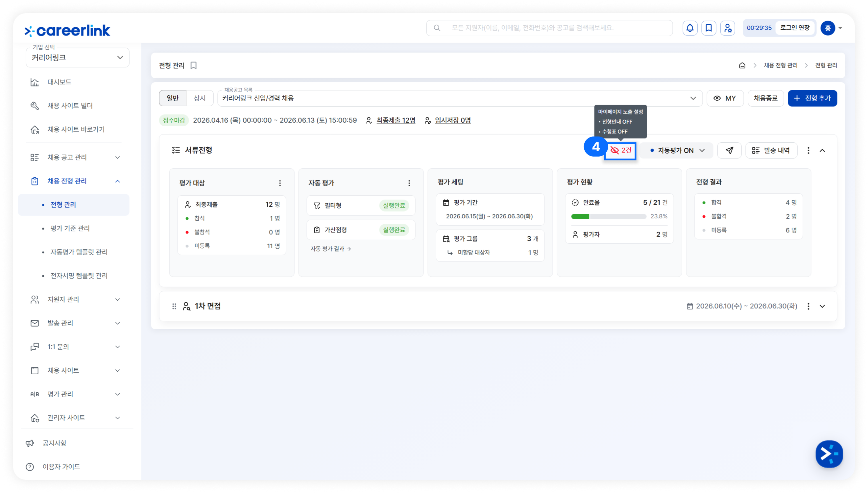Viewport: 868px width, 493px height.
Task: Click the 평가 그룹 3 개 row
Action: tap(490, 239)
